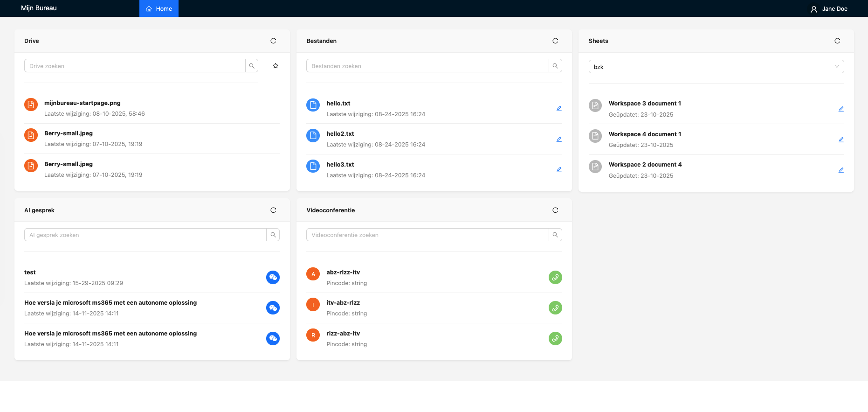Edit hello3.txt with pencil icon
Screen dimensions: 868x412
[559, 169]
